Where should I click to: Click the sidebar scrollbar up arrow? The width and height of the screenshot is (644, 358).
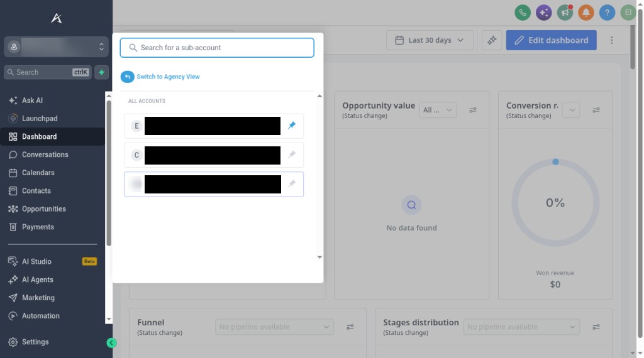109,96
